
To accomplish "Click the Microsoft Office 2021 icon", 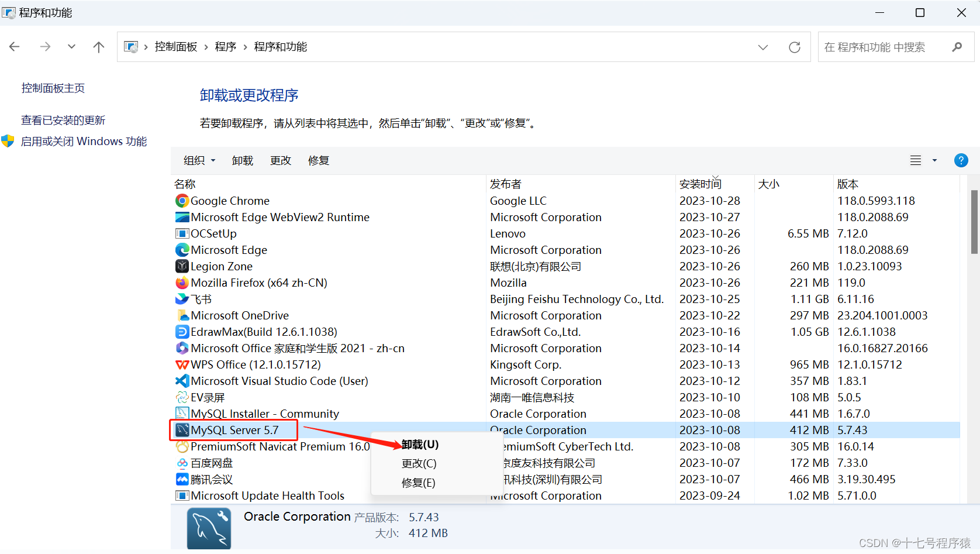I will [x=182, y=348].
